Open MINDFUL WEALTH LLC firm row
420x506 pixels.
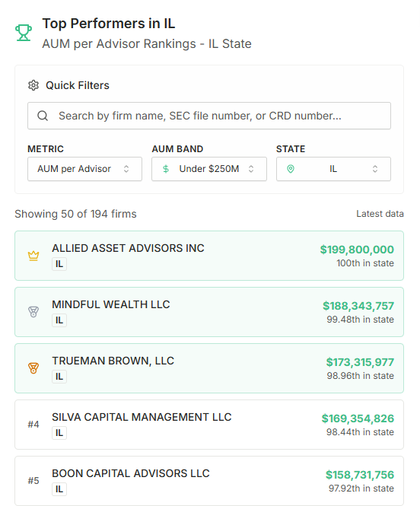209,312
